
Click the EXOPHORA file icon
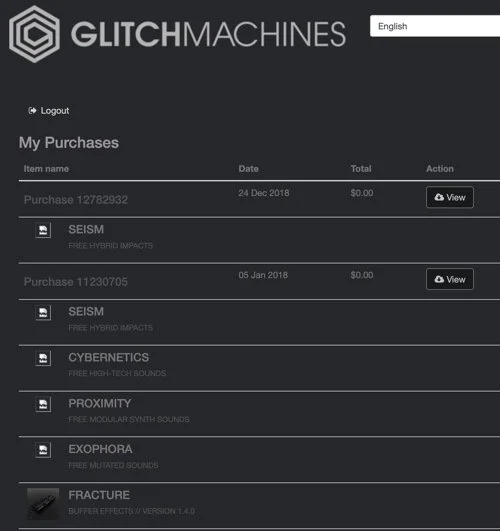tap(43, 450)
